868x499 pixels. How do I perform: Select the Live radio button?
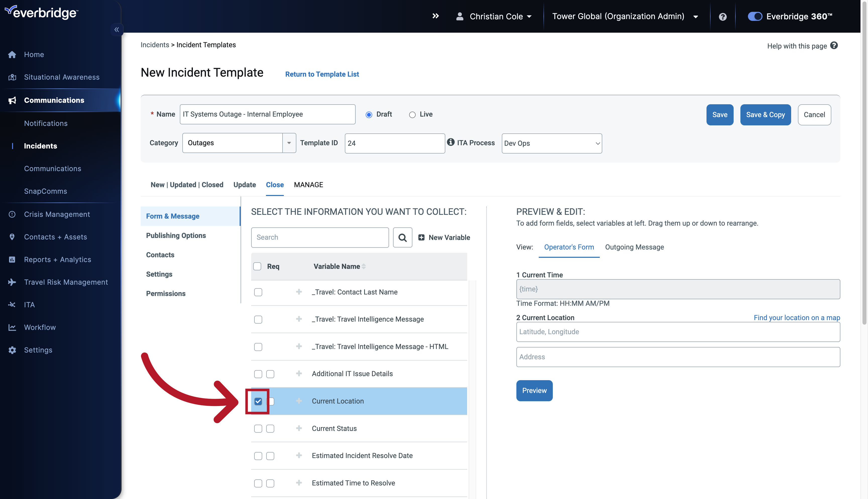point(412,114)
